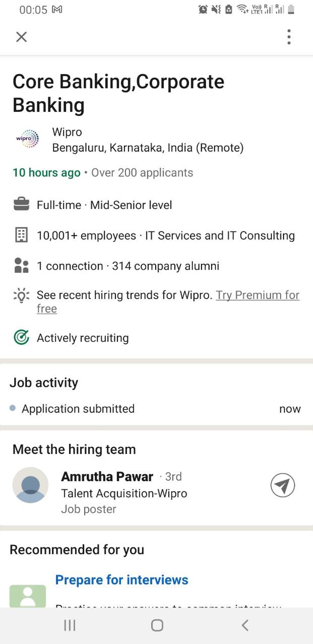Open Amrutha Pawar profile name
This screenshot has height=644, width=313.
[107, 477]
